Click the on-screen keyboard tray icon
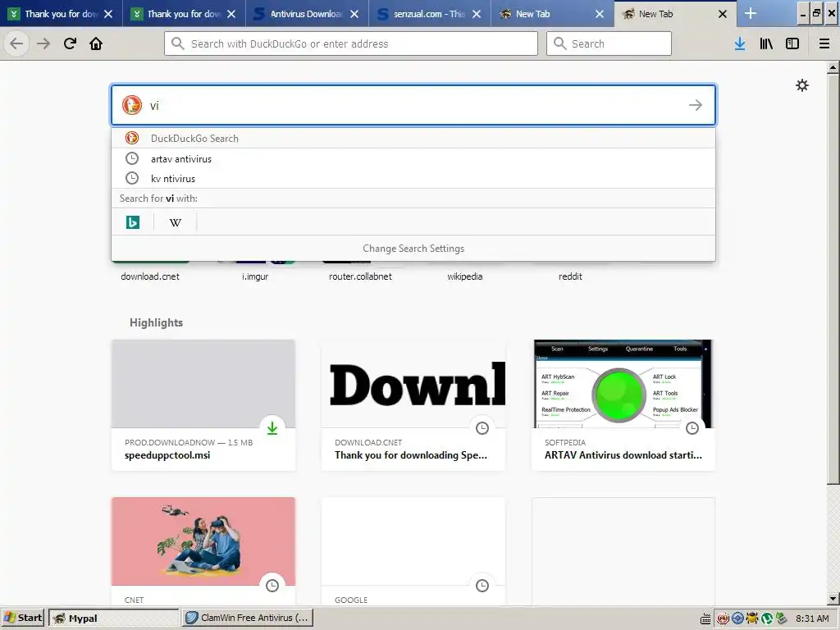The height and width of the screenshot is (630, 840). [x=706, y=619]
